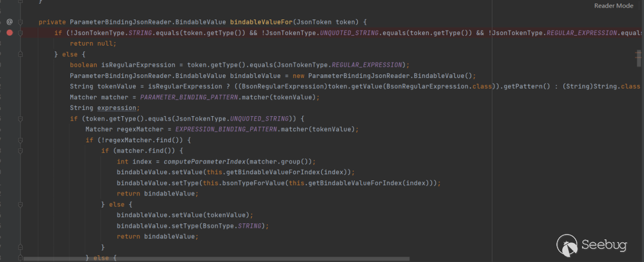The image size is (644, 262).
Task: Place cursor on 'return null;' statement
Action: (x=92, y=43)
